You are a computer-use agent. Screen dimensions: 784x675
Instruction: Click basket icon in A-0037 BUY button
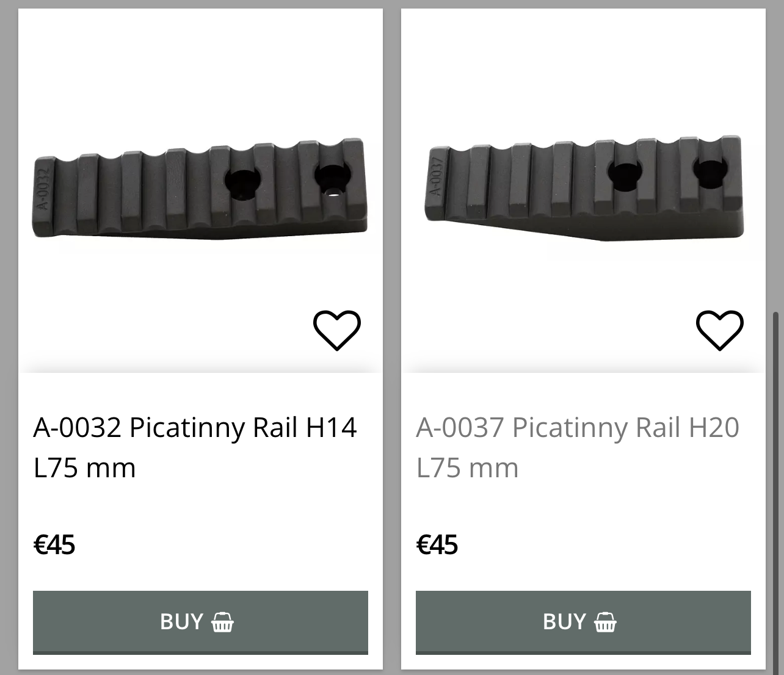click(605, 622)
